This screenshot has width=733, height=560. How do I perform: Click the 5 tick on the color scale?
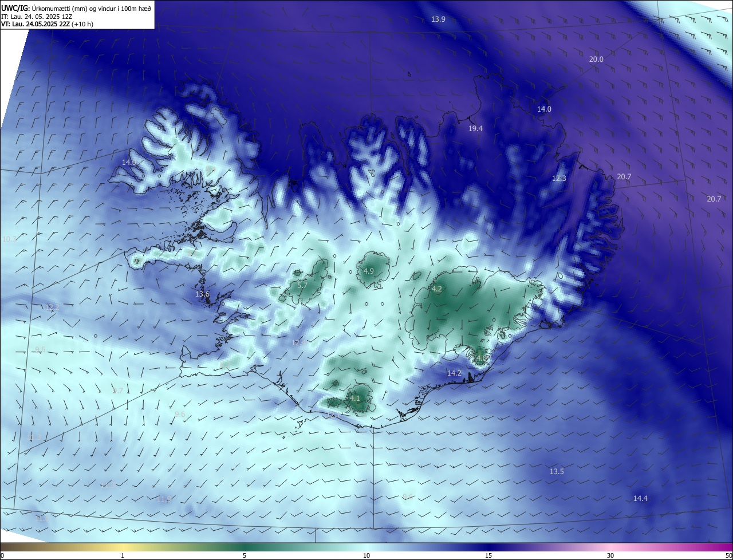point(245,556)
